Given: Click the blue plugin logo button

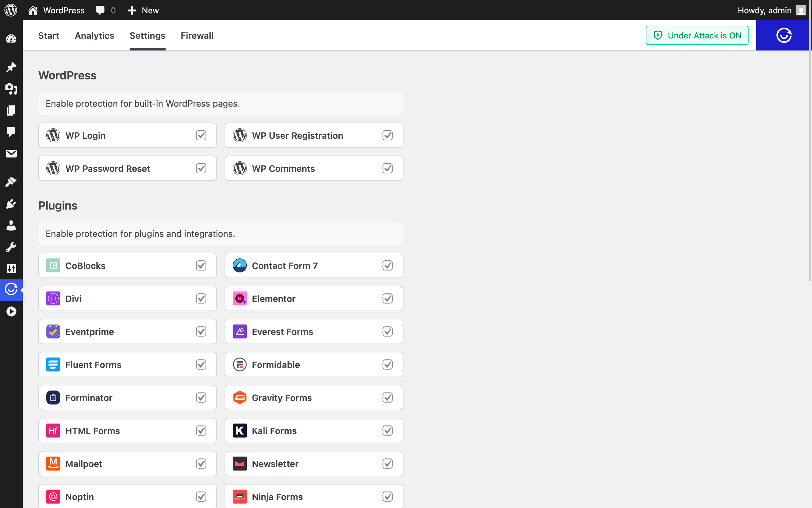Looking at the screenshot, I should pos(783,35).
